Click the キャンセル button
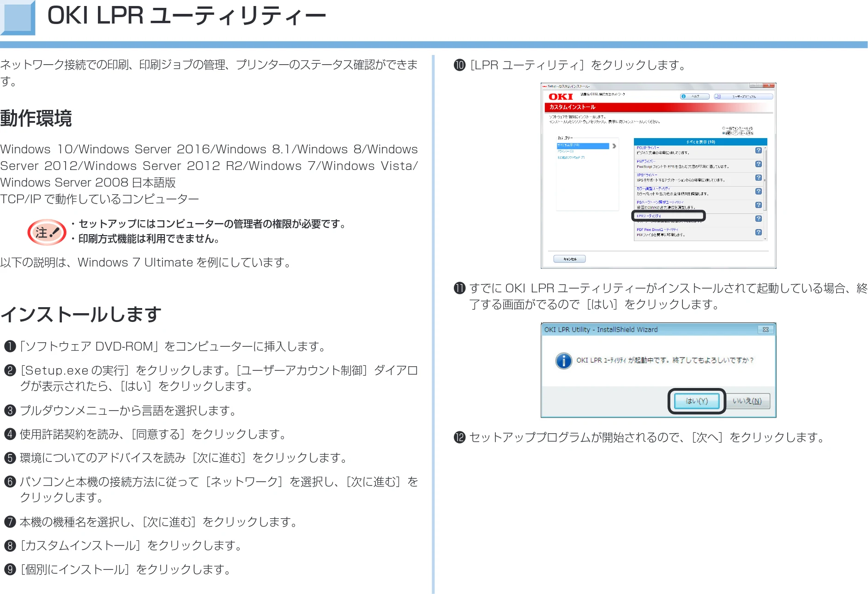This screenshot has height=594, width=868. click(570, 259)
